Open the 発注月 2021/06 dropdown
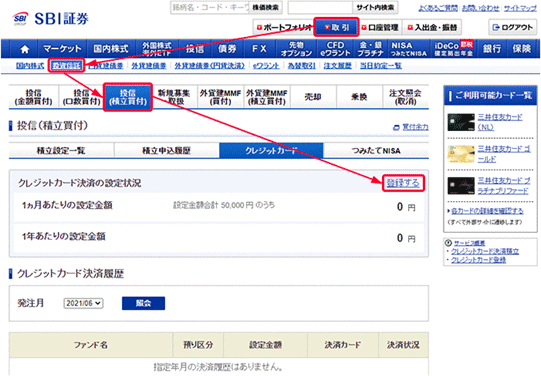The width and height of the screenshot is (541, 376). point(83,303)
